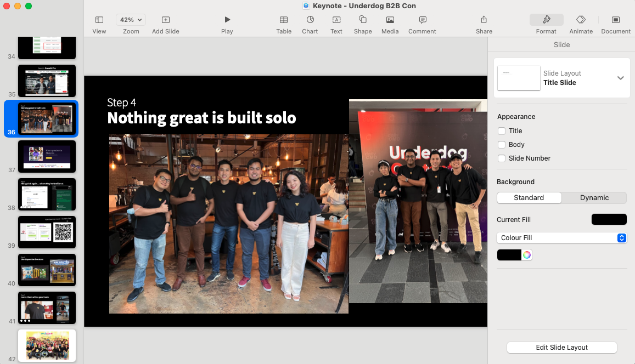Select slide 41 thumbnail

tap(47, 308)
